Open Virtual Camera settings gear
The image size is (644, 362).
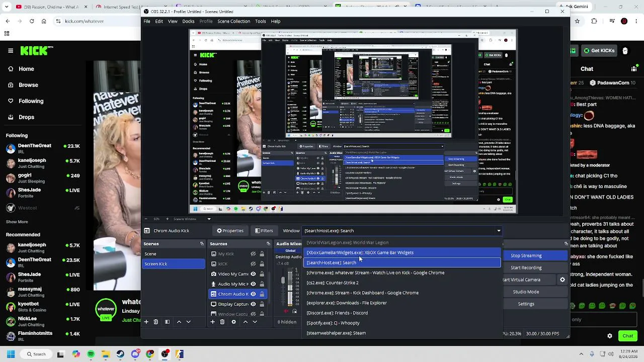pyautogui.click(x=562, y=280)
